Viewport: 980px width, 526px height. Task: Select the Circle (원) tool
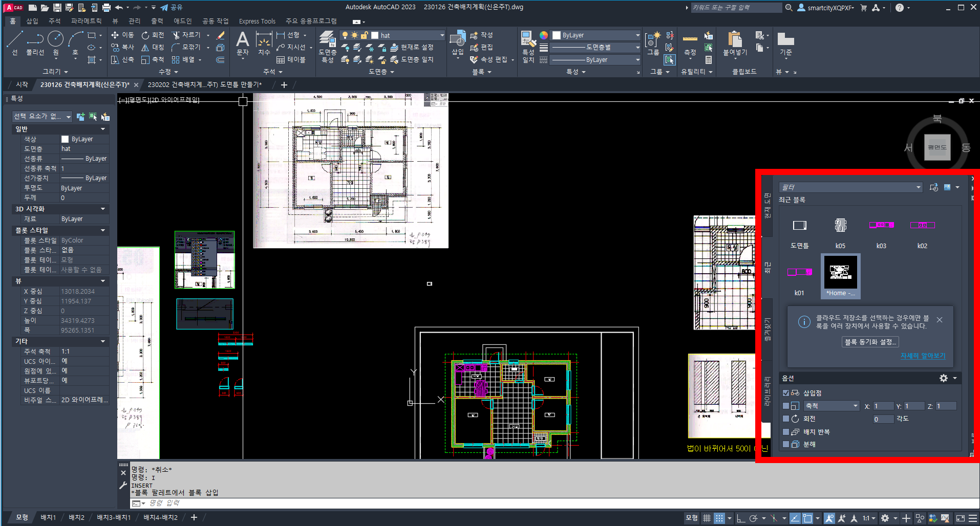point(55,43)
